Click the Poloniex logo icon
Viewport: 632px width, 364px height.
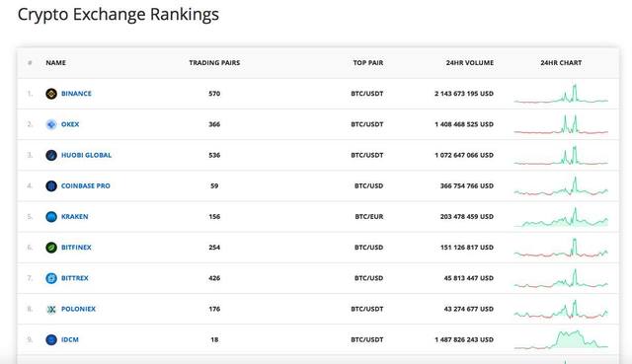point(51,309)
